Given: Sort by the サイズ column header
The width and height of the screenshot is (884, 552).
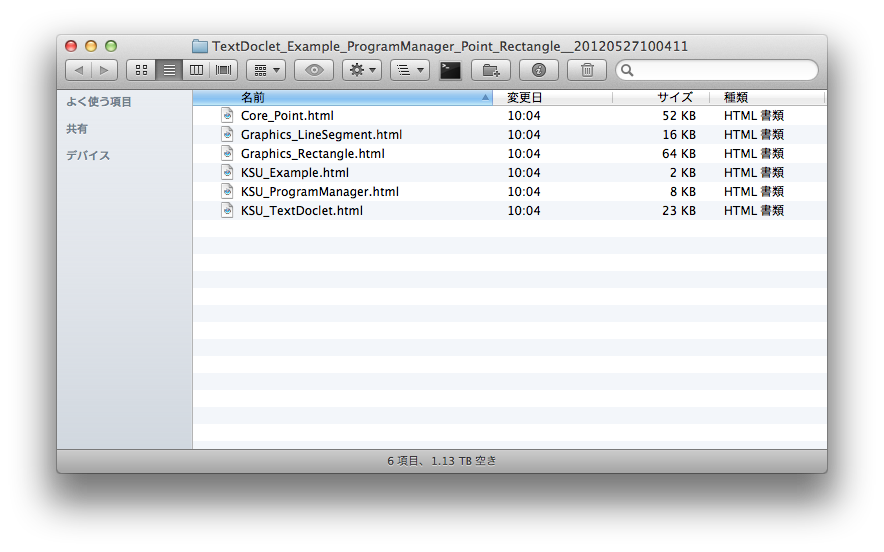Looking at the screenshot, I should [661, 98].
